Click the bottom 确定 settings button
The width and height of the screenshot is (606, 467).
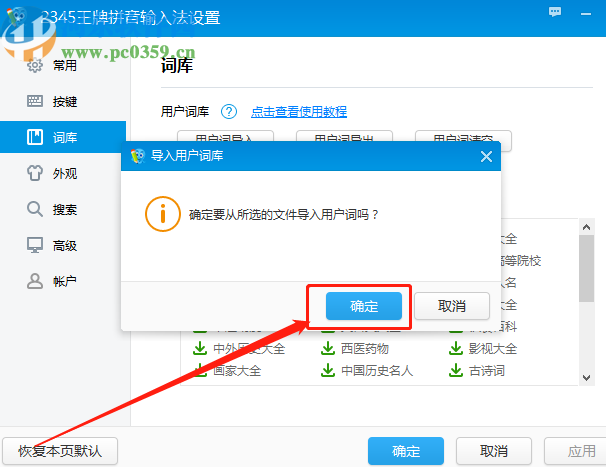[x=406, y=451]
